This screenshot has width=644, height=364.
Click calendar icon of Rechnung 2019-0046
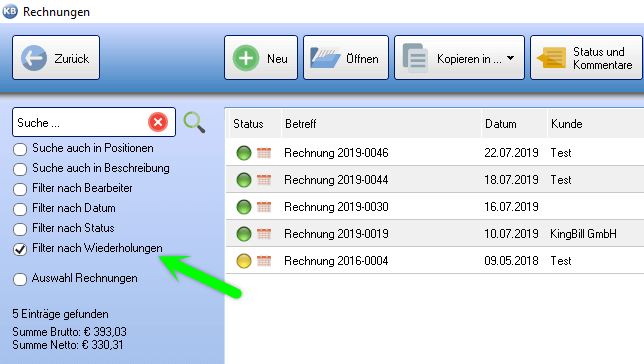[264, 153]
